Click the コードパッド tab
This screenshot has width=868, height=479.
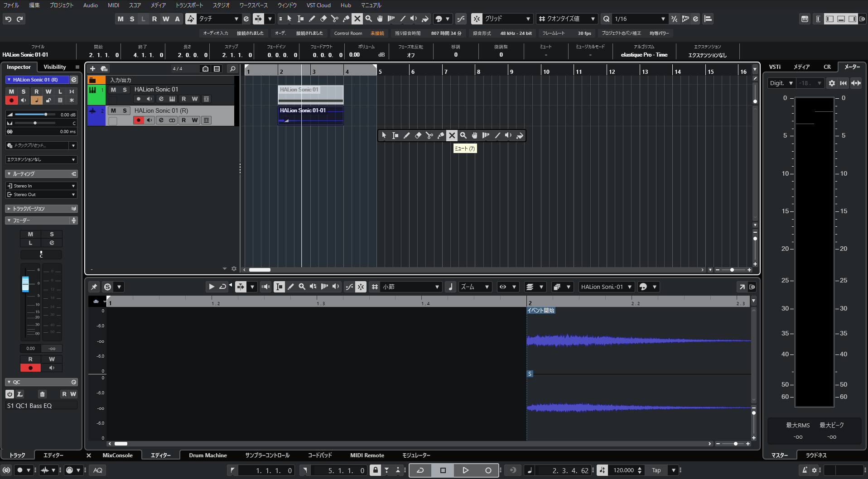(x=320, y=455)
